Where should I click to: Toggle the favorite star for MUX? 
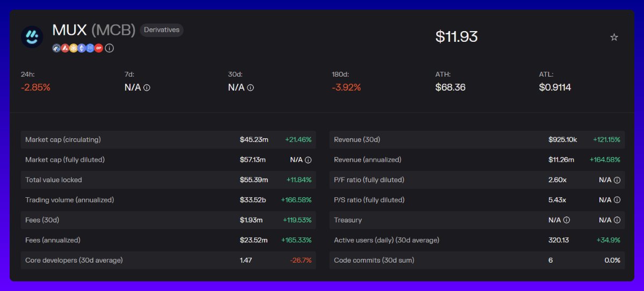pos(614,37)
